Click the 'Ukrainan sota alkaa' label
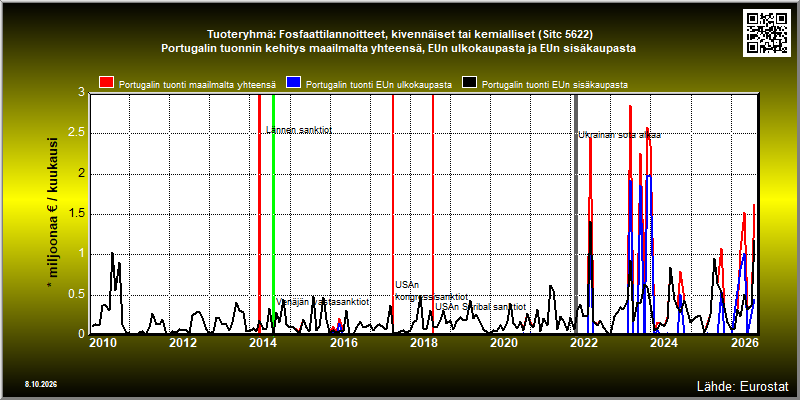The width and height of the screenshot is (800, 400). click(619, 135)
